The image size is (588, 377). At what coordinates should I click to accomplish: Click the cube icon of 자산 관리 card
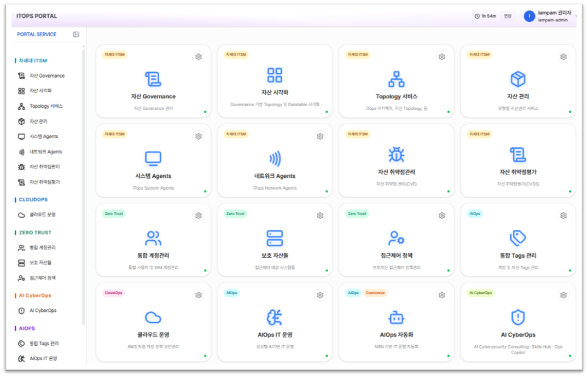[518, 79]
